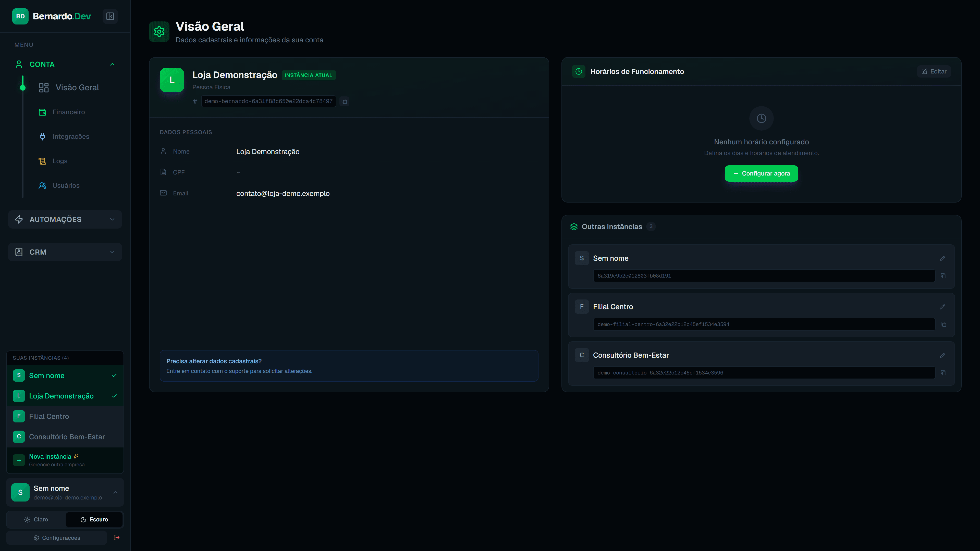This screenshot has height=551, width=980.
Task: Copy the Consultório Bem-Estar instance ID
Action: [944, 373]
